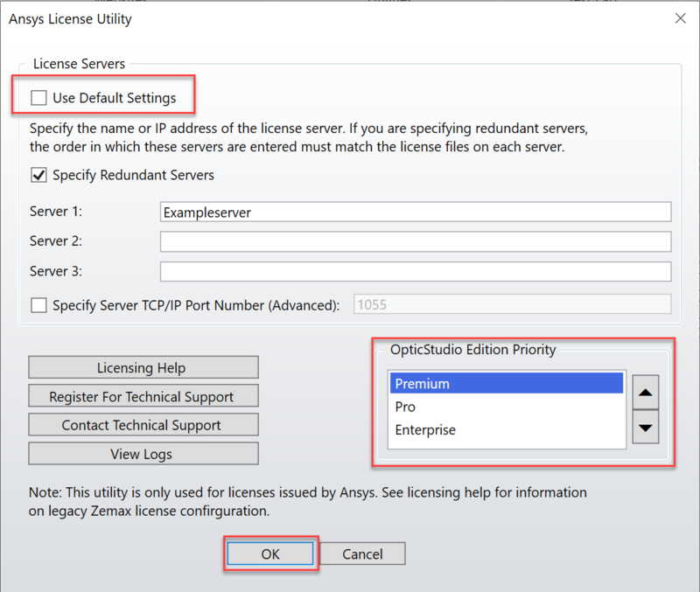Screen dimensions: 700x592
Task: Move selected edition down with arrow
Action: coord(645,427)
